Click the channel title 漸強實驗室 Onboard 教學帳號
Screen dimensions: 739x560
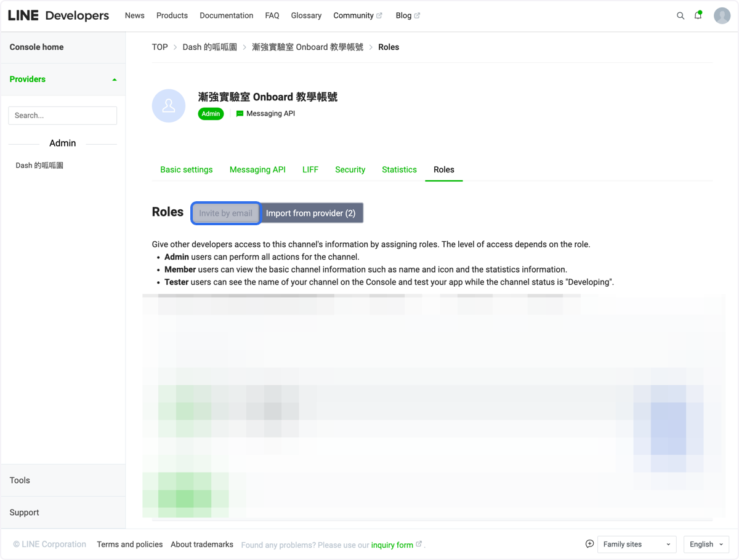point(268,97)
